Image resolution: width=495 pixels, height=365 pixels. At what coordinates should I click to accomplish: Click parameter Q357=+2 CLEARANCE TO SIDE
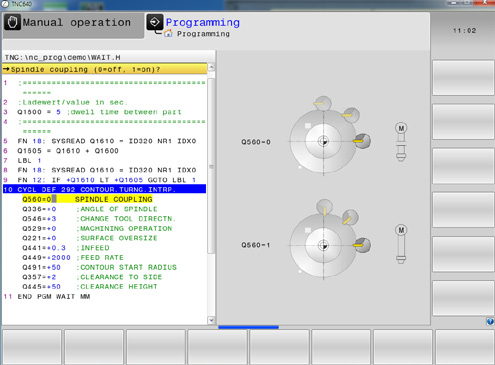click(92, 277)
